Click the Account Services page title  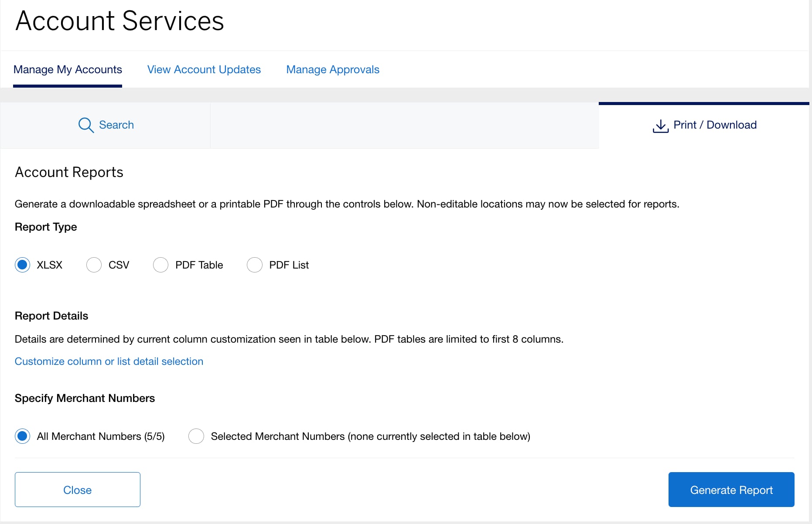(119, 20)
